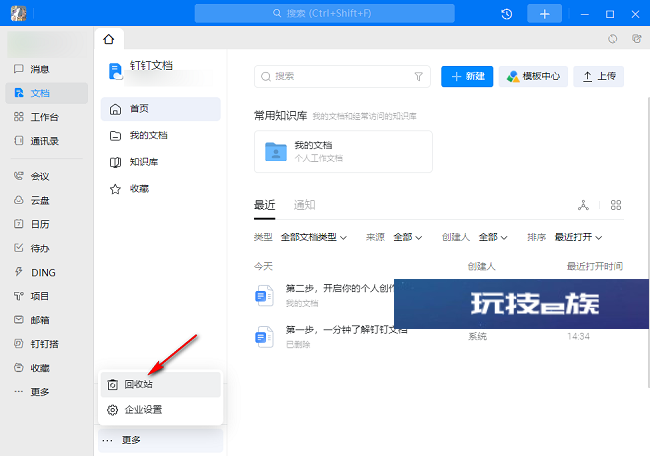Switch to the 通知 tab

click(304, 205)
